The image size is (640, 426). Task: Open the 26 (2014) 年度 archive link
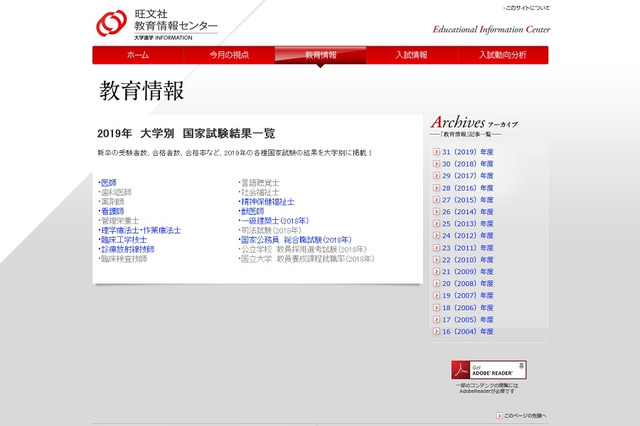point(468,211)
